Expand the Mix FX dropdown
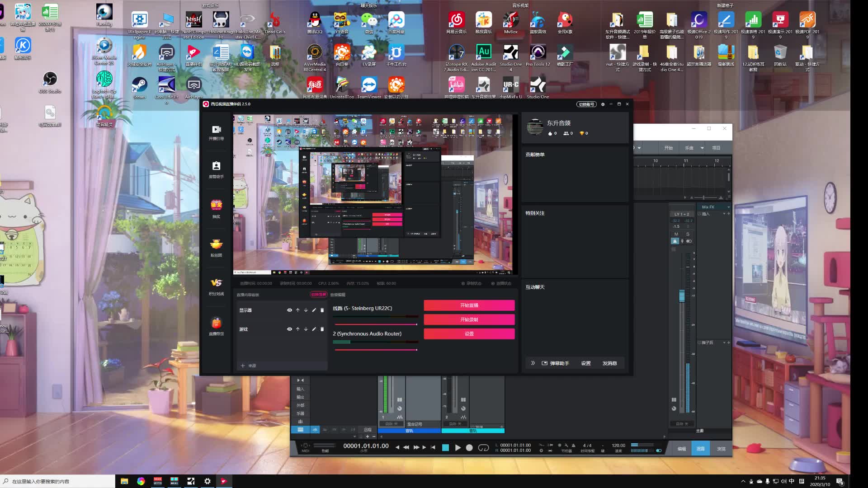 728,207
